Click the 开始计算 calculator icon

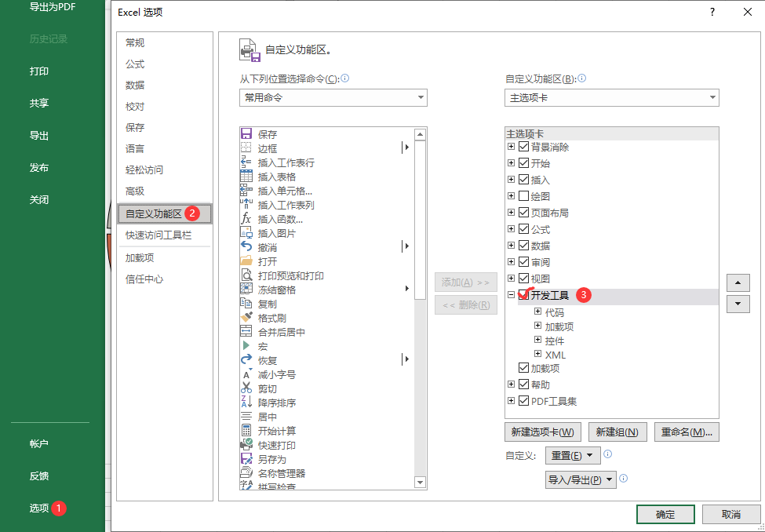tap(246, 431)
